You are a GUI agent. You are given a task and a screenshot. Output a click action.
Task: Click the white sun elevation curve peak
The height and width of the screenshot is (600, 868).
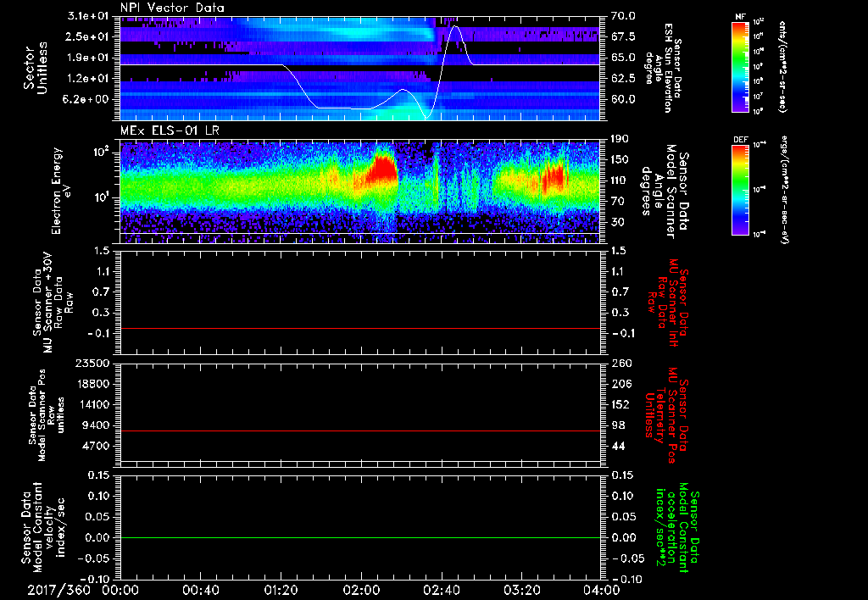pyautogui.click(x=454, y=26)
